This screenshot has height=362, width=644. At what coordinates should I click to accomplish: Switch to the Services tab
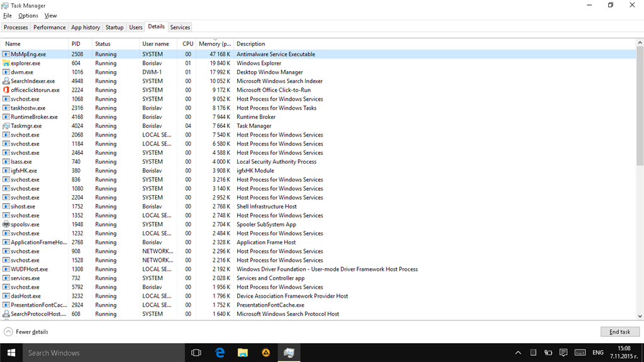180,27
